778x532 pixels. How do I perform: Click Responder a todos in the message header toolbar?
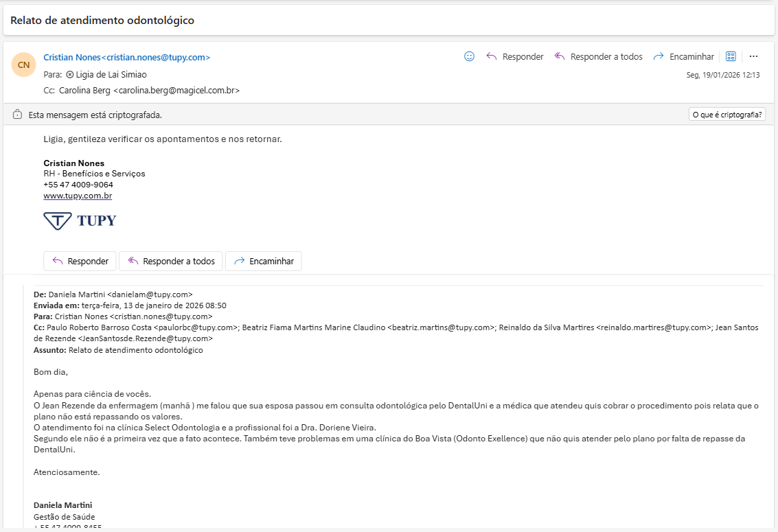coord(598,57)
